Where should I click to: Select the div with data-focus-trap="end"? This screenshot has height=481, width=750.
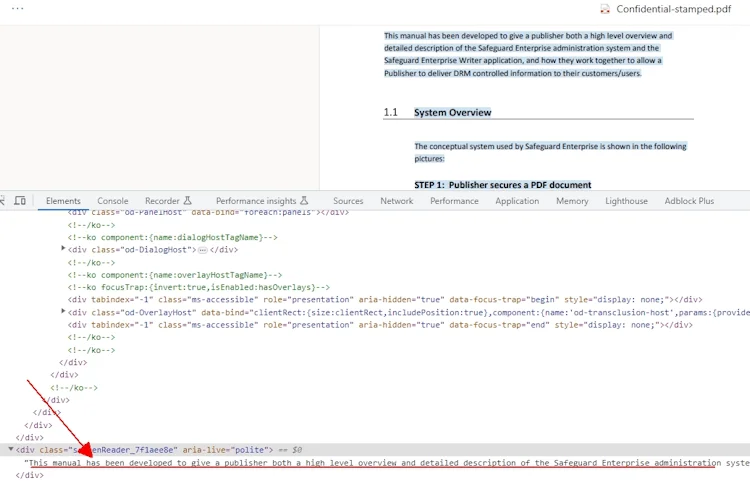click(x=380, y=326)
